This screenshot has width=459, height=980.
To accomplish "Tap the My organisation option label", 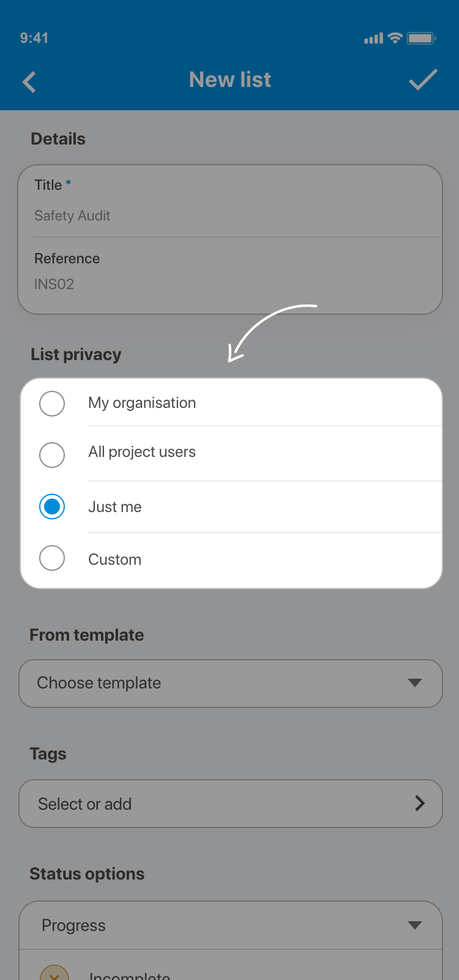I will 142,403.
